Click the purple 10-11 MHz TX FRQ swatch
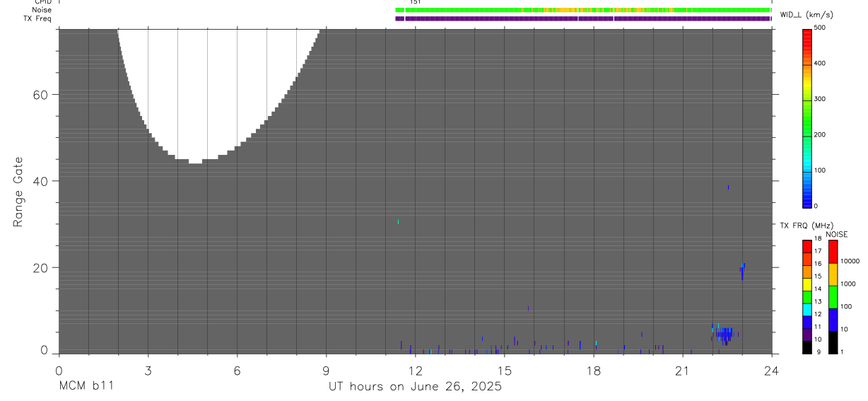The width and height of the screenshot is (868, 401). pyautogui.click(x=807, y=335)
